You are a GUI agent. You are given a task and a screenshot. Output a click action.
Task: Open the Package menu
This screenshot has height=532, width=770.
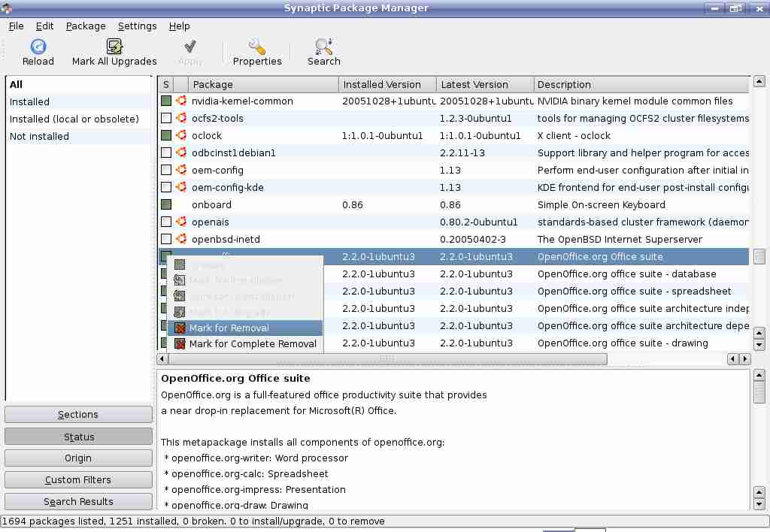[86, 26]
